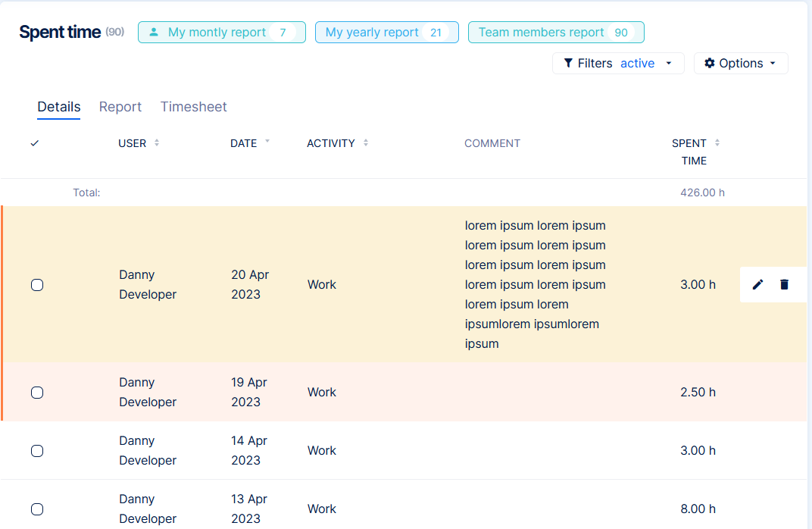Click the lorem ipsum comment text
Viewport: 812px width, 529px height.
point(535,284)
